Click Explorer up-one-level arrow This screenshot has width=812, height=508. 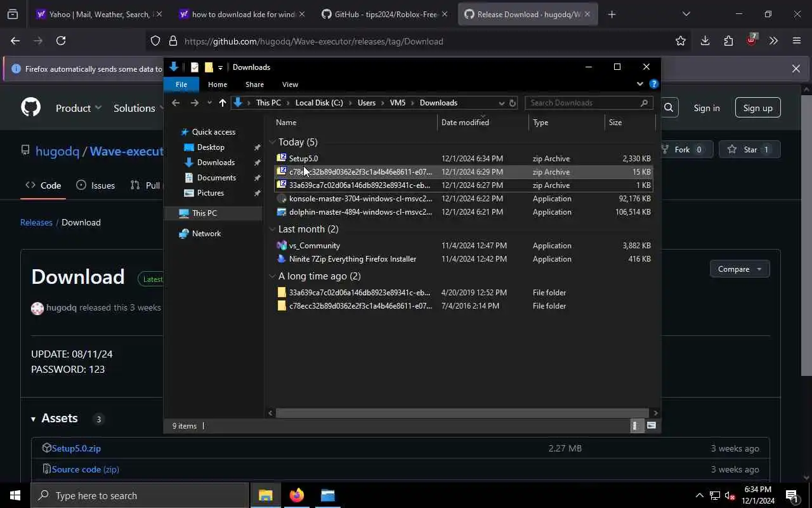pos(222,103)
